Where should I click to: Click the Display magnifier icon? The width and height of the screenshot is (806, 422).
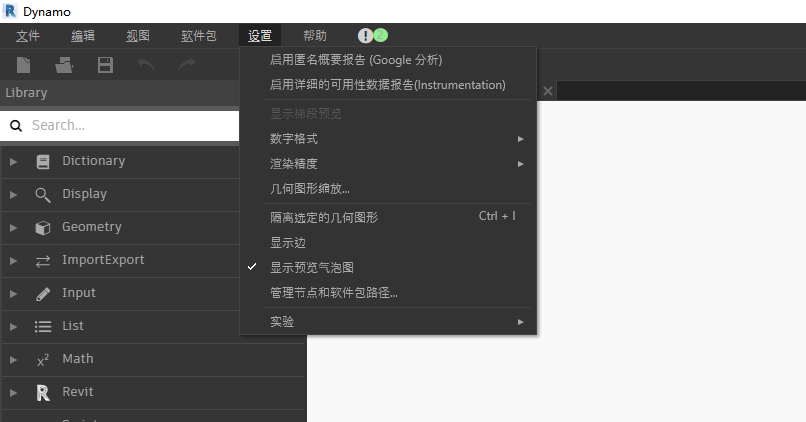pyautogui.click(x=43, y=195)
